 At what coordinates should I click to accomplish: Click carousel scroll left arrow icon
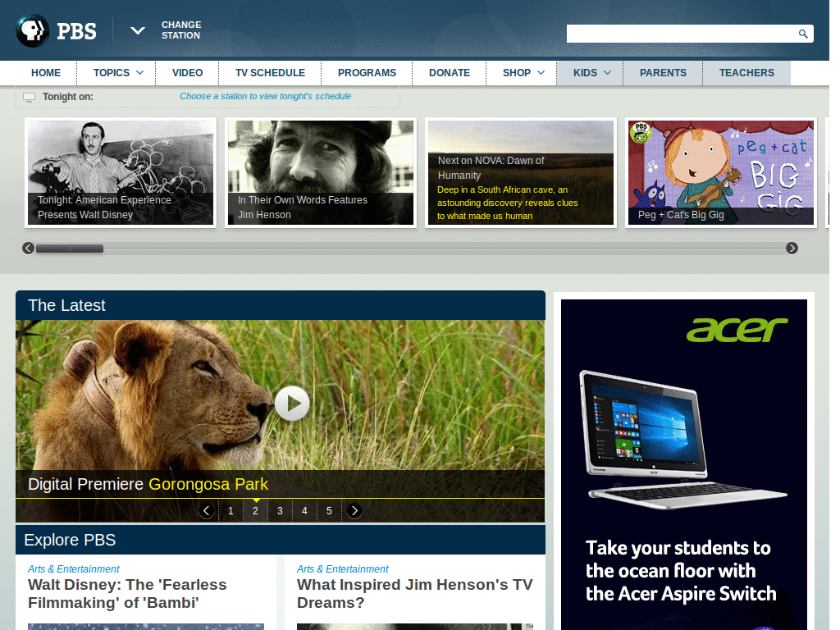click(29, 248)
